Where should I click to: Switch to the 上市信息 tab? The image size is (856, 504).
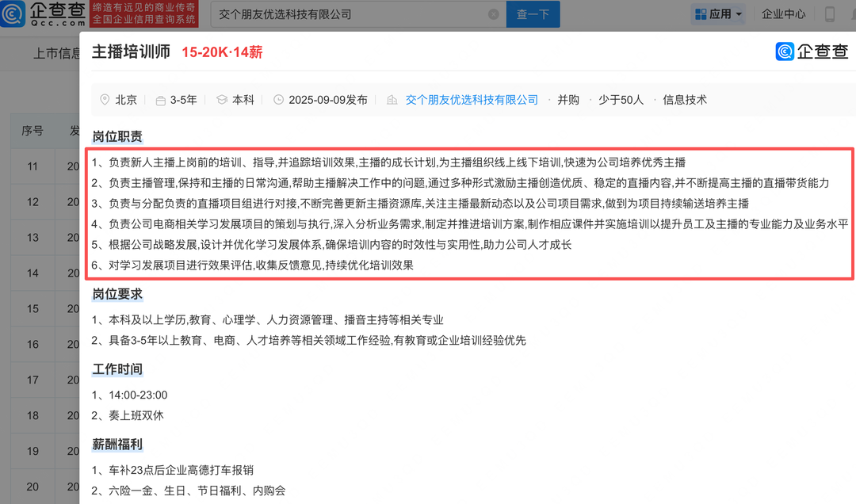55,53
